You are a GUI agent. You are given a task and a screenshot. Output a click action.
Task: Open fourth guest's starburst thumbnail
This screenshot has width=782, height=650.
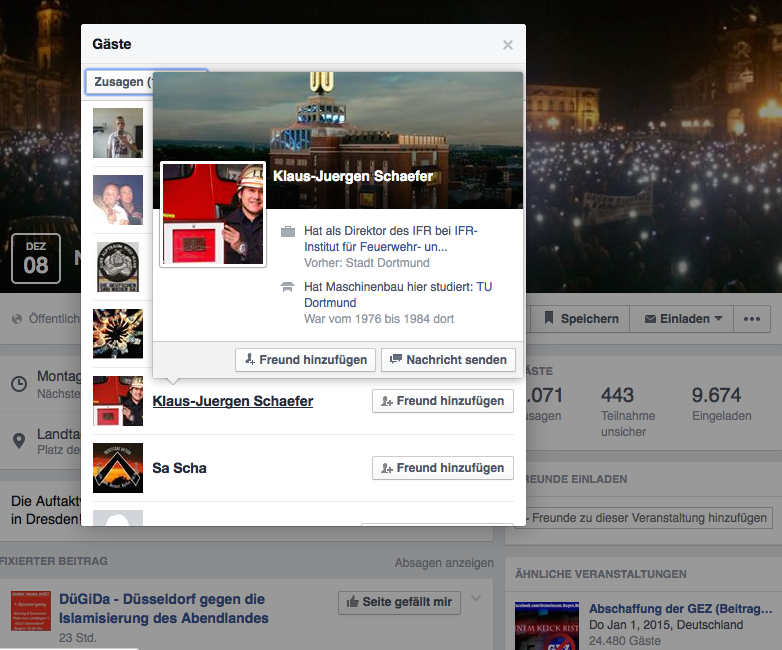pos(118,334)
